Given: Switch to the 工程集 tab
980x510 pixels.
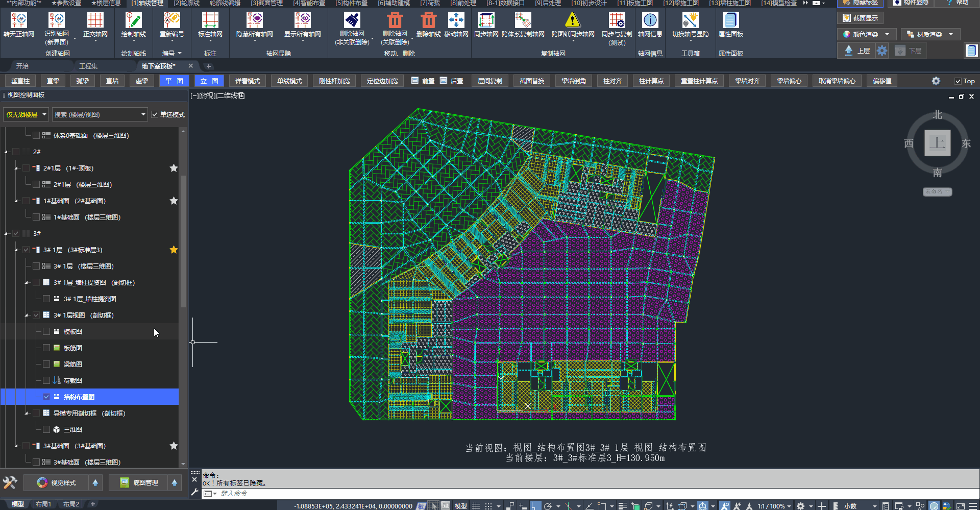Looking at the screenshot, I should pyautogui.click(x=88, y=66).
